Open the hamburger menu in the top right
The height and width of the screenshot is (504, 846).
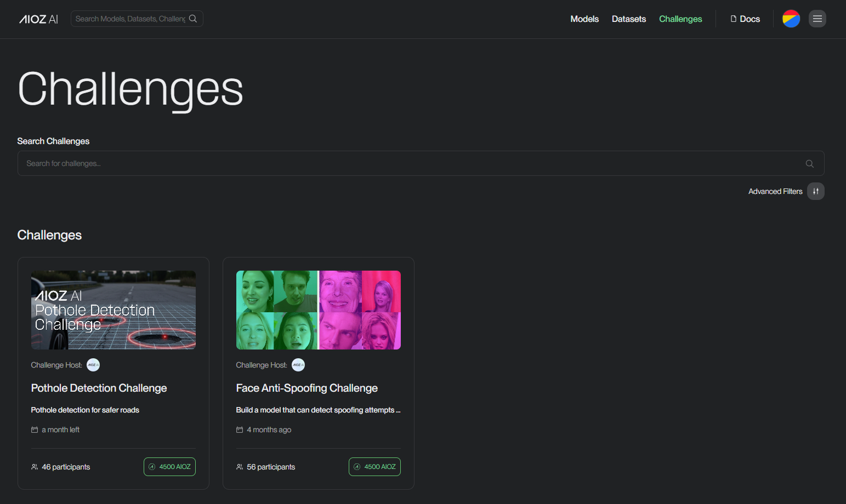817,19
